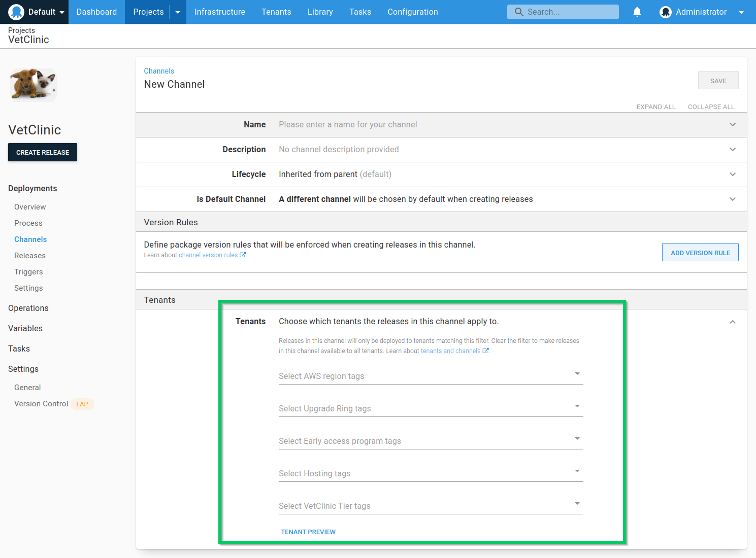Open the Projects dropdown arrow
The image size is (756, 558).
178,12
